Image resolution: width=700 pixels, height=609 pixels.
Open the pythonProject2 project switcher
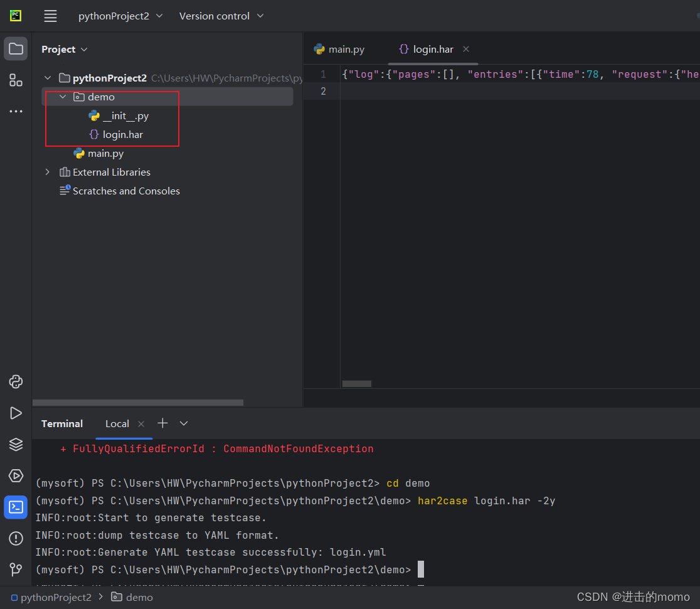[120, 16]
